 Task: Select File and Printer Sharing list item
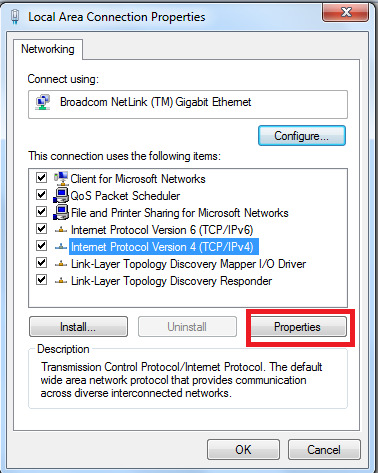(179, 213)
